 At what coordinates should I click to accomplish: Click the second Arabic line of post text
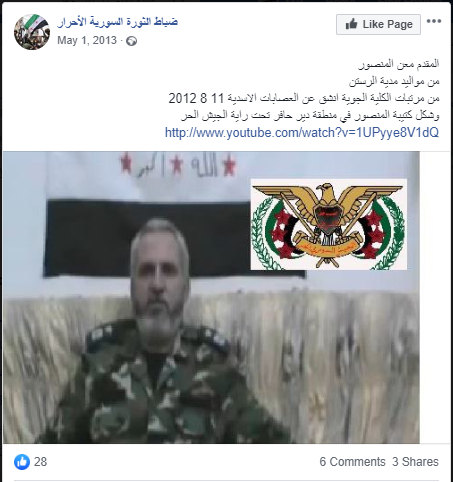click(394, 81)
